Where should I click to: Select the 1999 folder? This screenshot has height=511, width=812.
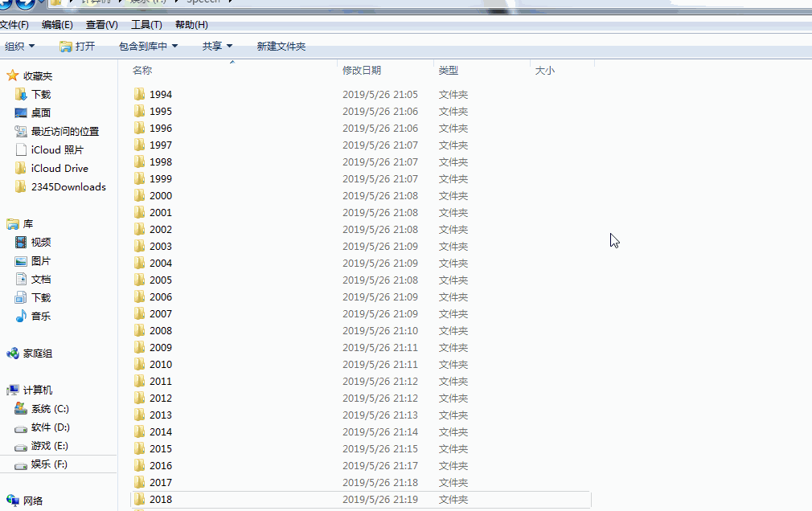161,178
